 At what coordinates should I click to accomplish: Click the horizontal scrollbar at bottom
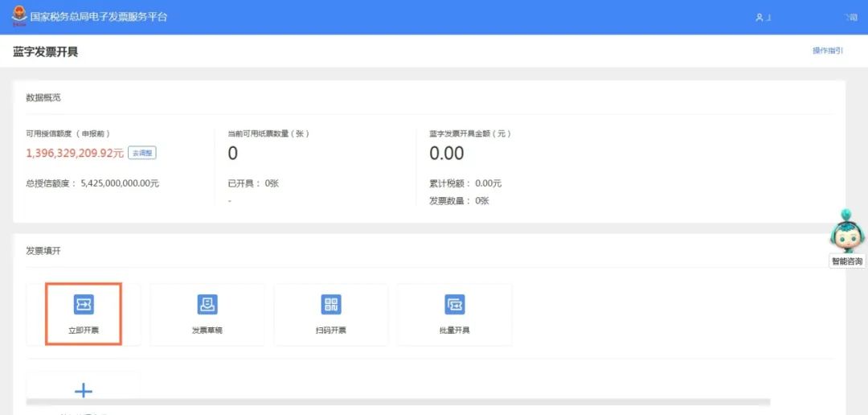398,401
